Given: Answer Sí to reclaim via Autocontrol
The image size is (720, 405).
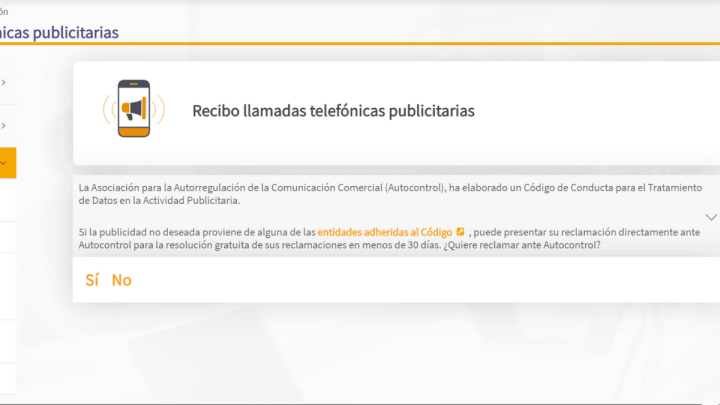Looking at the screenshot, I should 92,280.
